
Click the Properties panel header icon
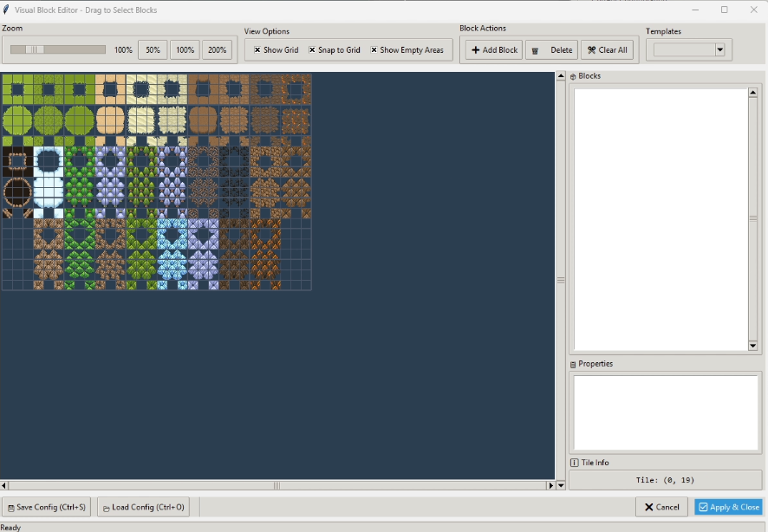click(x=573, y=365)
